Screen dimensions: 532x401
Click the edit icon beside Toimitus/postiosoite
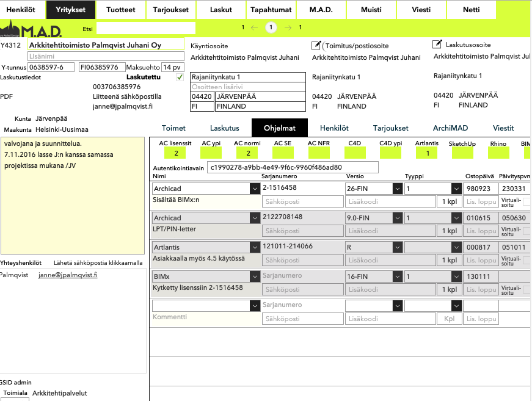coord(316,45)
